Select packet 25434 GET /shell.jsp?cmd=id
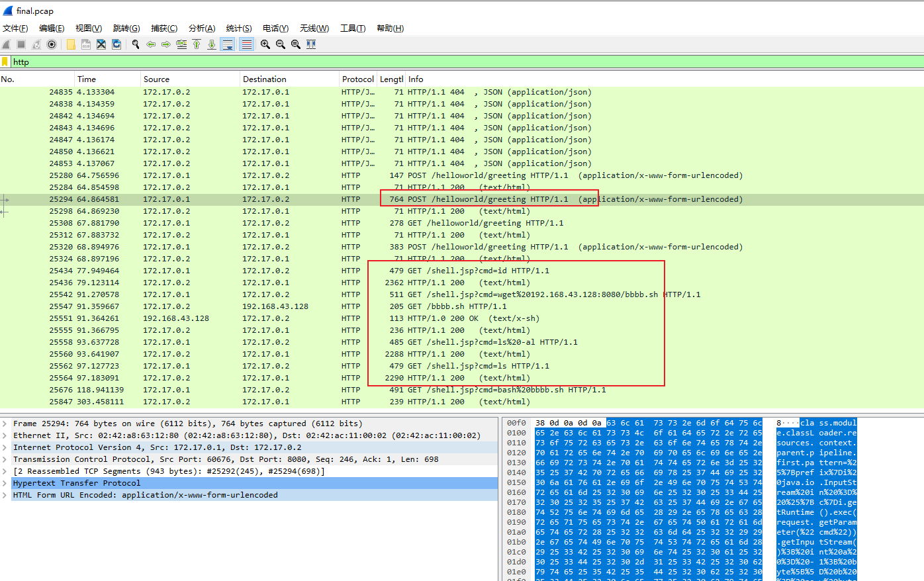 point(462,271)
